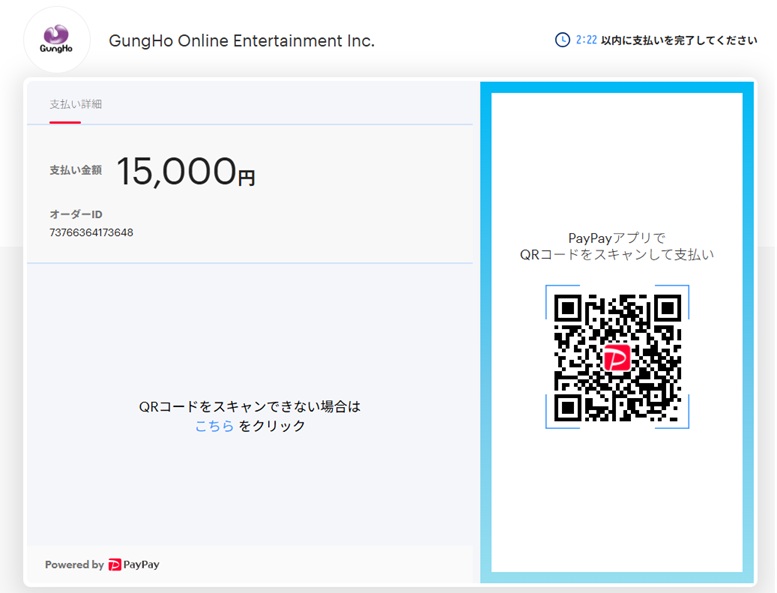Click the QRコードをスキャンして支払い text line
The height and width of the screenshot is (593, 777).
(616, 255)
